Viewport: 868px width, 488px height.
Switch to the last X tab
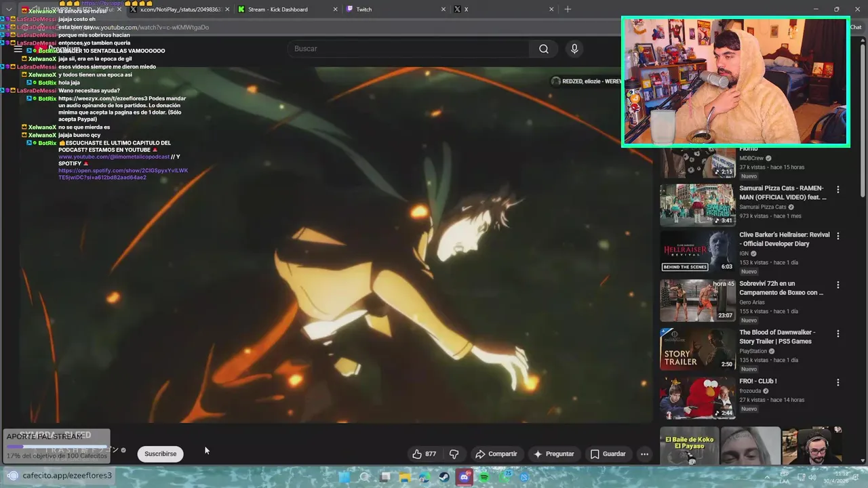click(503, 9)
